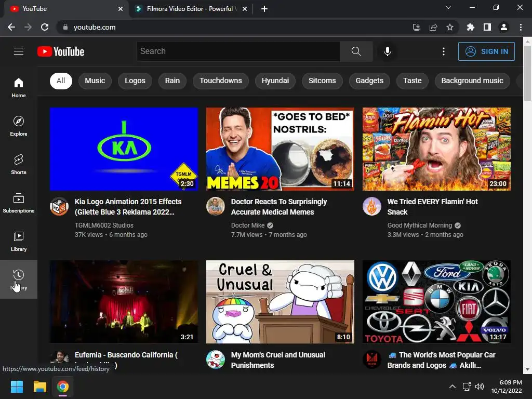532x399 pixels.
Task: Open My Mom's Cruel and Unusual title
Action: tap(278, 360)
